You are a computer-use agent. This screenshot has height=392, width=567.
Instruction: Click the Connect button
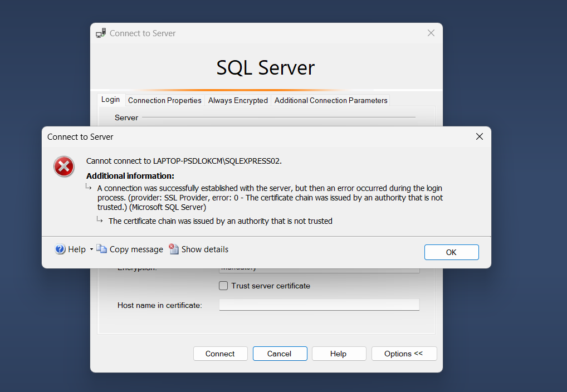(x=220, y=354)
